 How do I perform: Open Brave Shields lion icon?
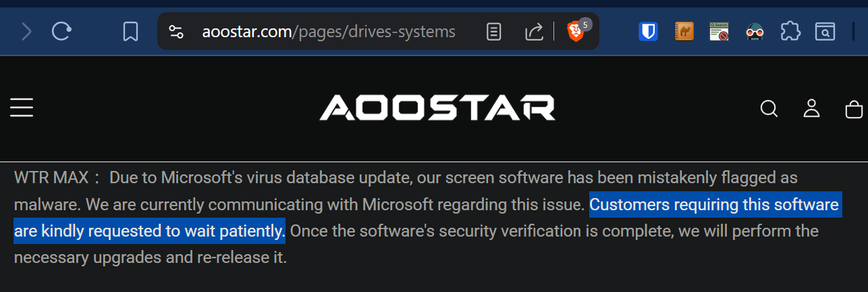pyautogui.click(x=575, y=32)
